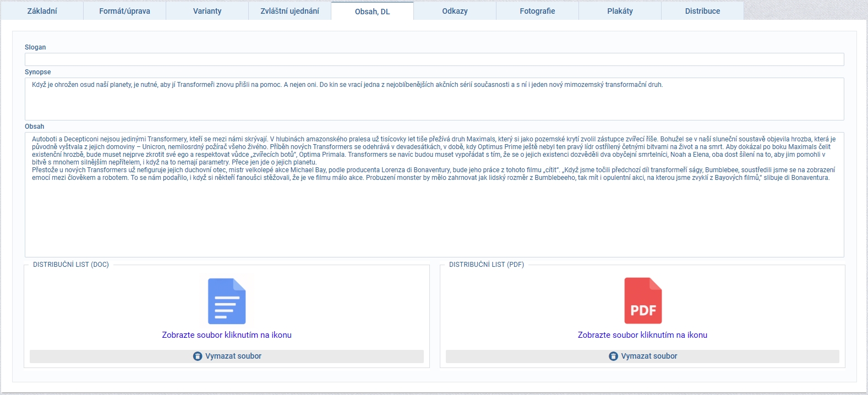Click the DISTRIBUČNÍ LIST (DOC) heading
The image size is (868, 395).
[x=71, y=265]
